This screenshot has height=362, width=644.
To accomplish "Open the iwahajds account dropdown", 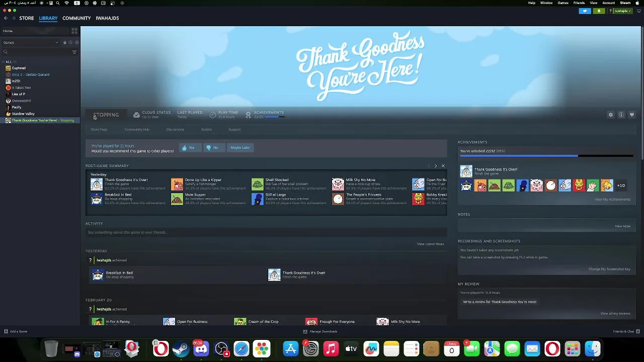I will tap(623, 11).
